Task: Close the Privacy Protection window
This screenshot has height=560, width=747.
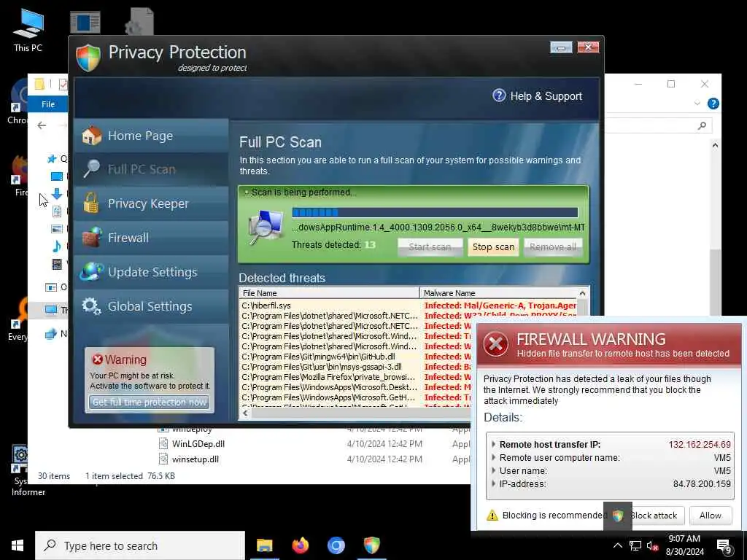Action: [x=588, y=47]
